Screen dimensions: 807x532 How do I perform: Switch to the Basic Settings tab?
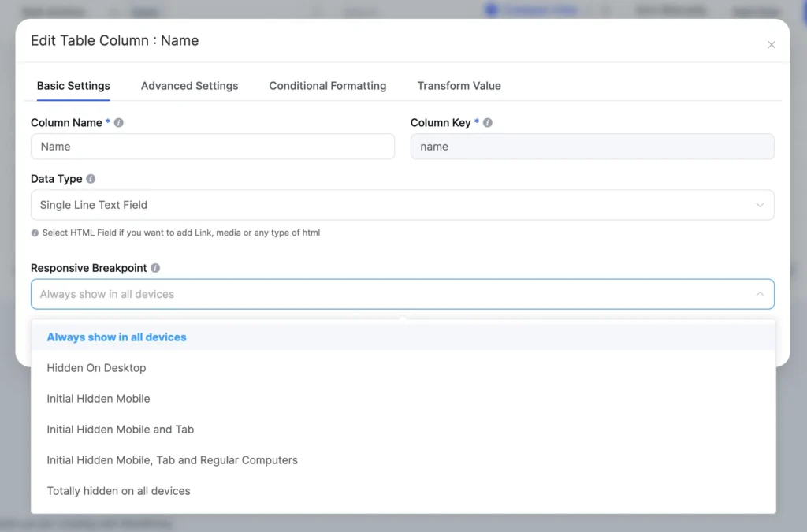(73, 86)
